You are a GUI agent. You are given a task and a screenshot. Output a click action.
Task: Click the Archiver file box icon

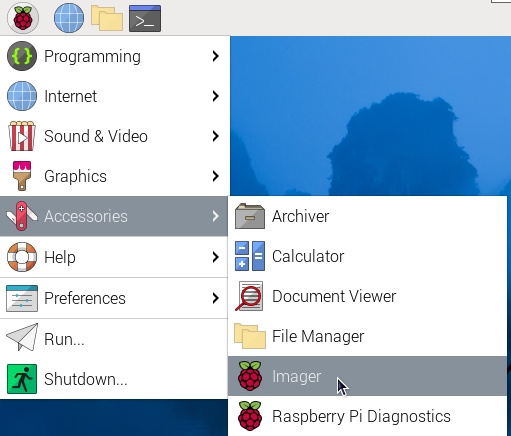(250, 216)
